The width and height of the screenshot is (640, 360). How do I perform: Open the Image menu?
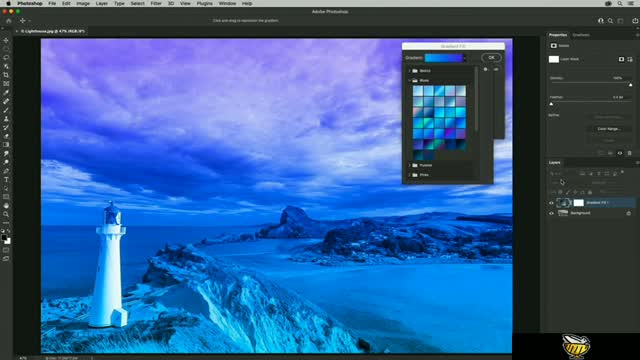[82, 3]
